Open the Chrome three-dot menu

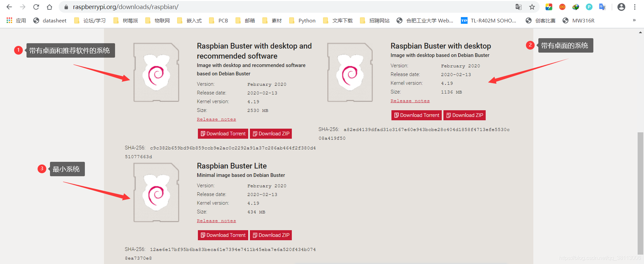[x=635, y=7]
